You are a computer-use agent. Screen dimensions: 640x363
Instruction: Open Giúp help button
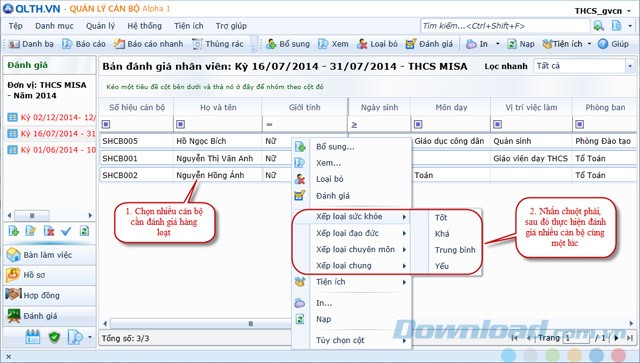[613, 44]
